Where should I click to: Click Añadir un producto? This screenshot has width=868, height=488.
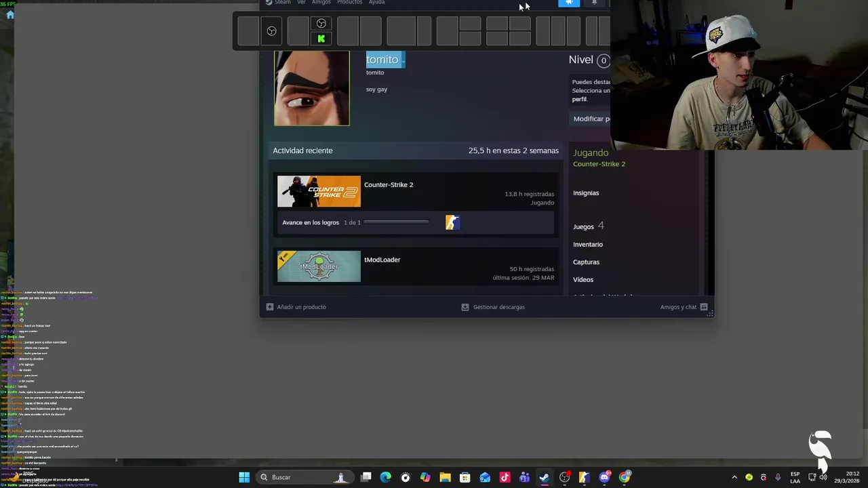point(296,307)
